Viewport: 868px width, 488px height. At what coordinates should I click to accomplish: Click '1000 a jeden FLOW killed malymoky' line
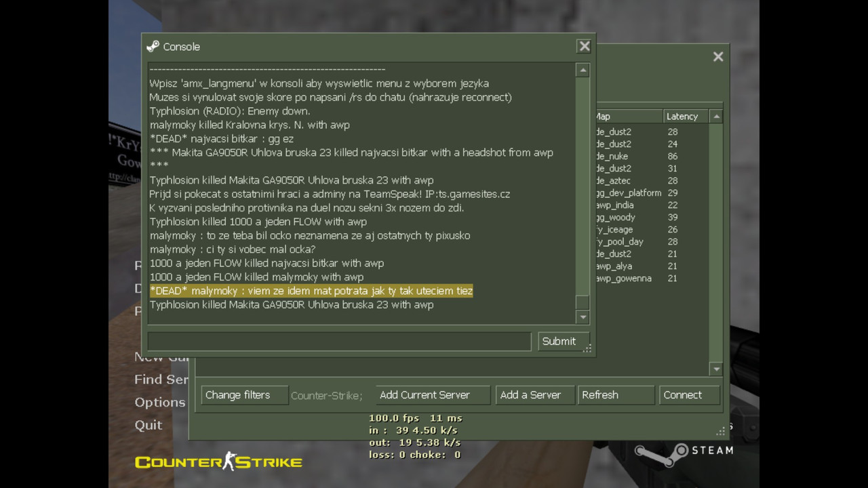(x=256, y=277)
